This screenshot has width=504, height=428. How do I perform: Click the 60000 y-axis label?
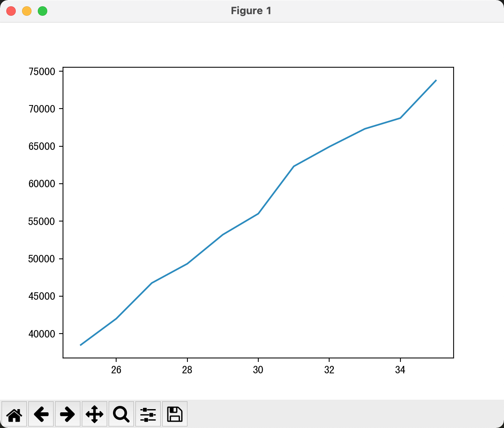coord(42,184)
